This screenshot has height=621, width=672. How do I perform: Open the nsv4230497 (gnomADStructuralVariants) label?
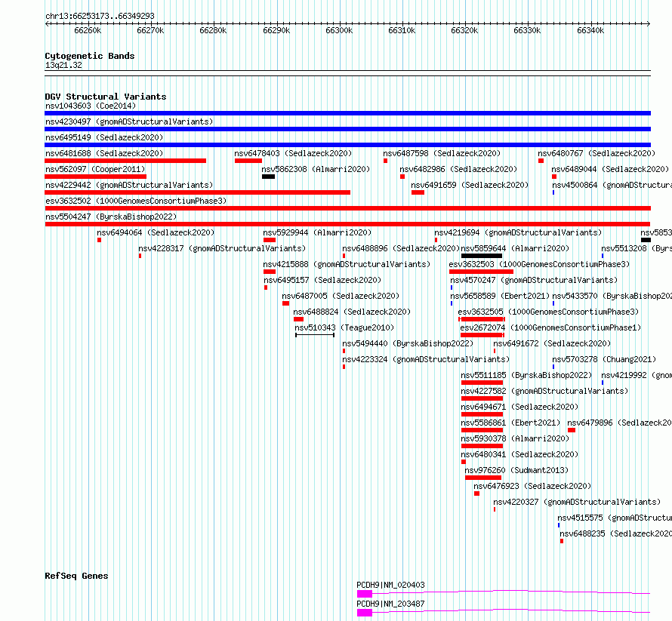[129, 121]
